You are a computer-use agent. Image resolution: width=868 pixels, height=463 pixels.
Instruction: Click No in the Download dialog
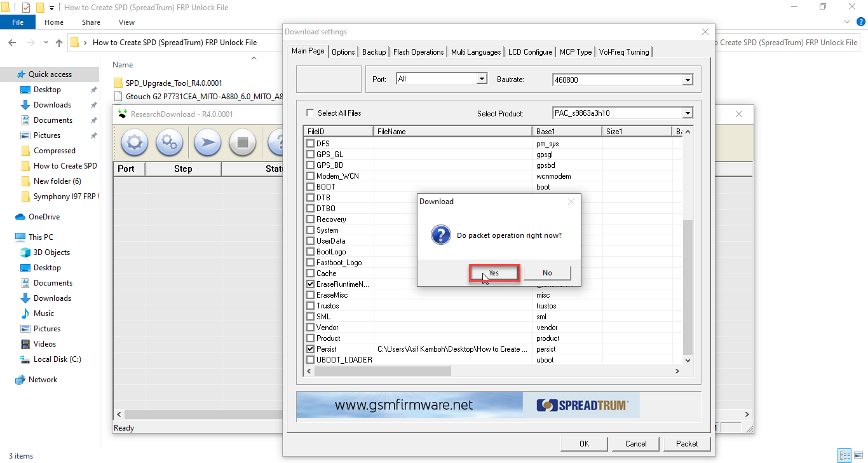point(547,273)
